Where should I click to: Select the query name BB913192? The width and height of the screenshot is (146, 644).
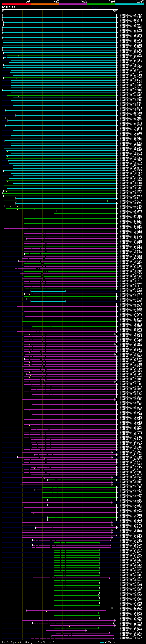(8, 7)
